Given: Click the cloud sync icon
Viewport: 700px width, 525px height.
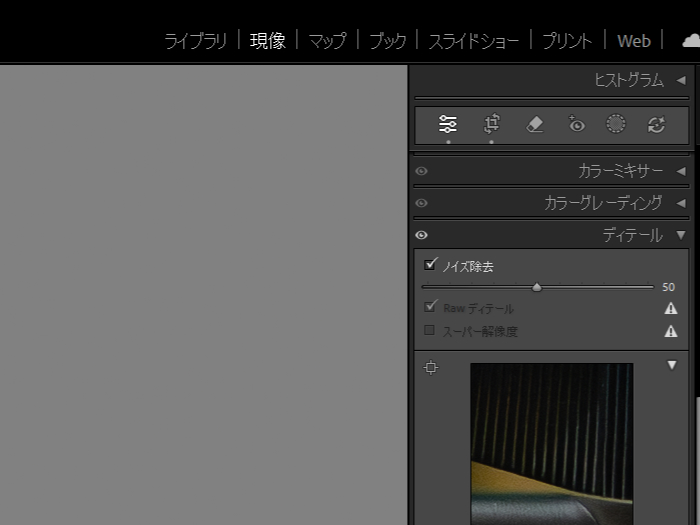Looking at the screenshot, I should [690, 41].
